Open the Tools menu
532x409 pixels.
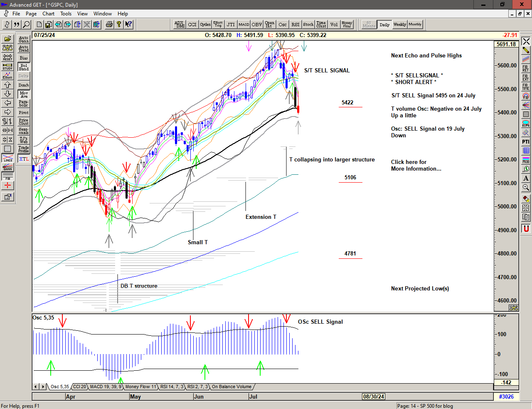click(x=66, y=14)
